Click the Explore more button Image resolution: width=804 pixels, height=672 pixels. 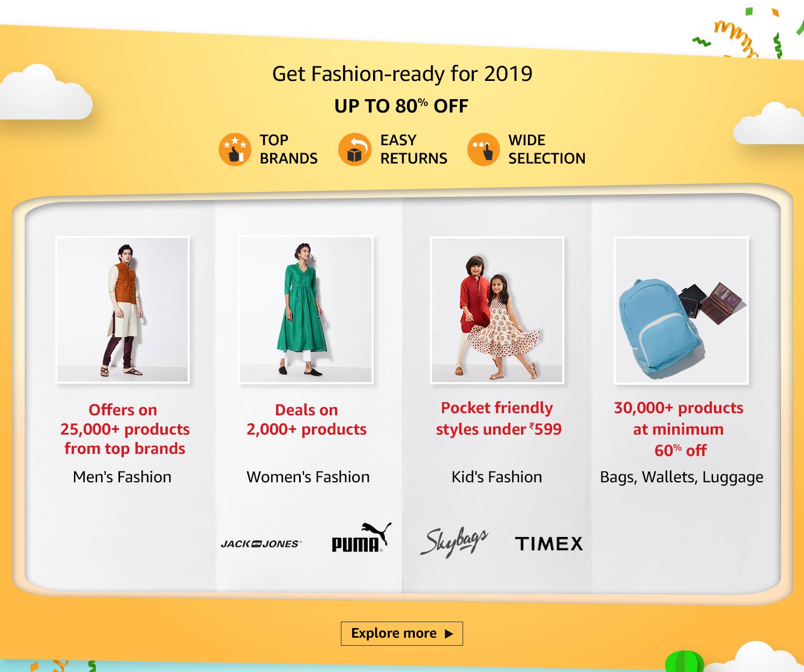click(402, 633)
